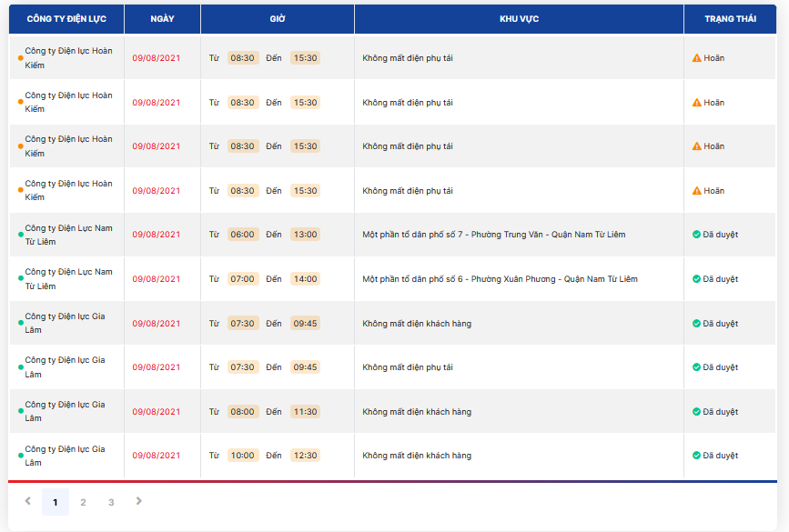
Task: Click area text Phường Trung Văn - Quận Nam Từ Liêm
Action: tap(548, 235)
